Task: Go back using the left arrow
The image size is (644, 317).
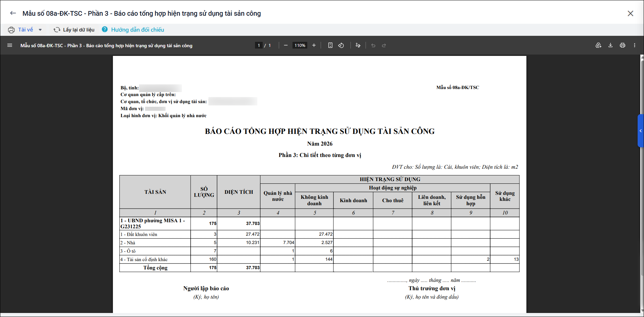Action: coord(13,13)
